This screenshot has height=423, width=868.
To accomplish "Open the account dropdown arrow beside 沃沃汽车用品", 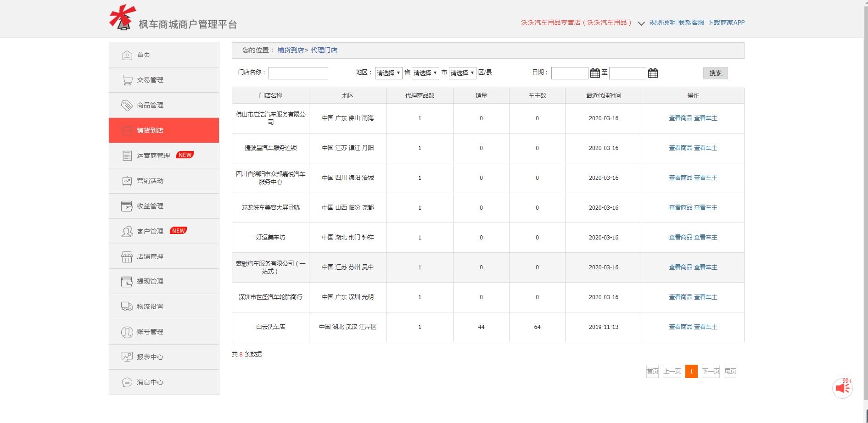I will pos(641,24).
